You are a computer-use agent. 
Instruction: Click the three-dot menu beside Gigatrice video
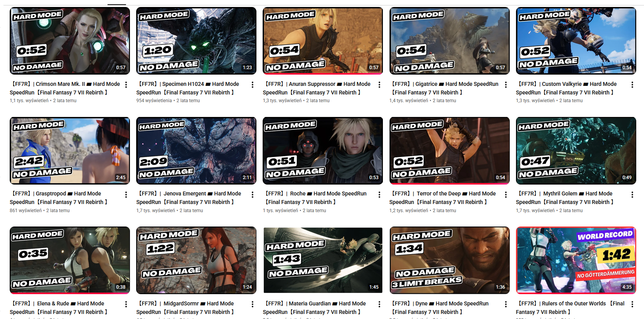tap(506, 85)
